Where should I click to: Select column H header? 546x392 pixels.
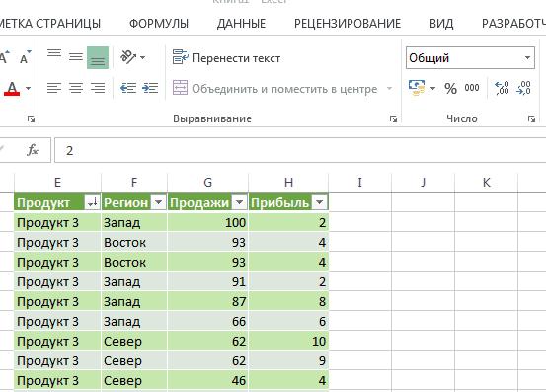pos(288,182)
